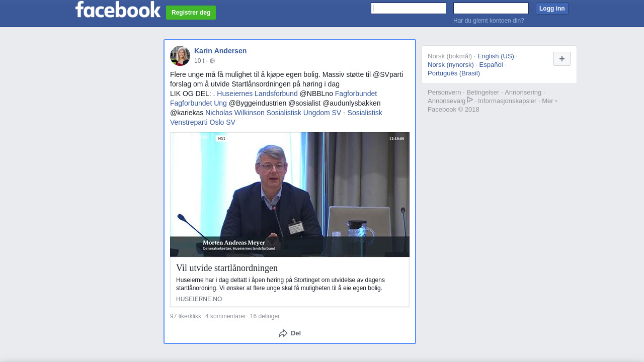The height and width of the screenshot is (362, 644).
Task: Click the public globe privacy icon
Action: [x=212, y=61]
